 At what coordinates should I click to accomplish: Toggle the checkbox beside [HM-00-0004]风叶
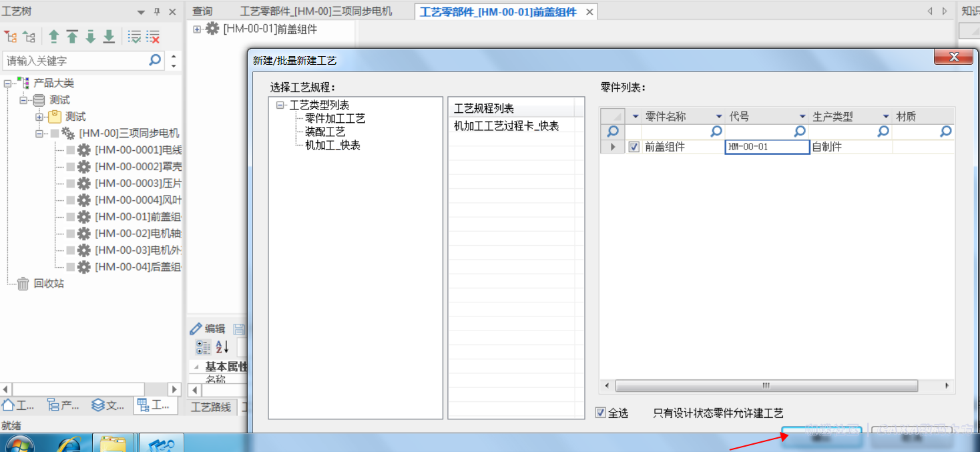[70, 200]
